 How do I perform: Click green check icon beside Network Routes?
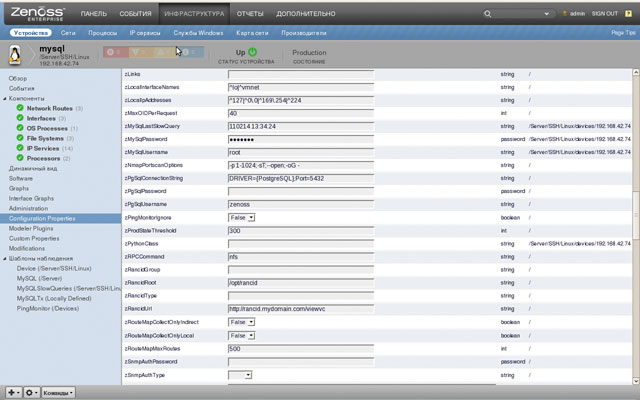[x=20, y=108]
